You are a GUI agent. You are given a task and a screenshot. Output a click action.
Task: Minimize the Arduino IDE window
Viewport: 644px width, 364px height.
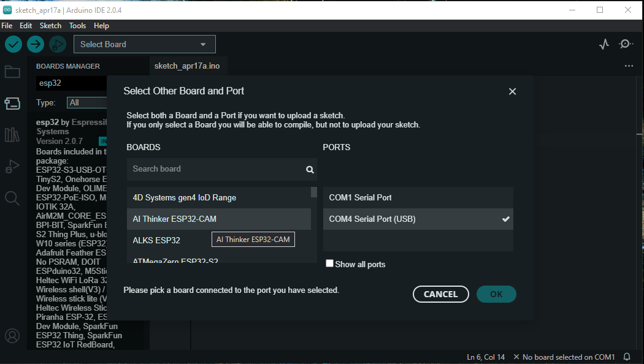(572, 10)
